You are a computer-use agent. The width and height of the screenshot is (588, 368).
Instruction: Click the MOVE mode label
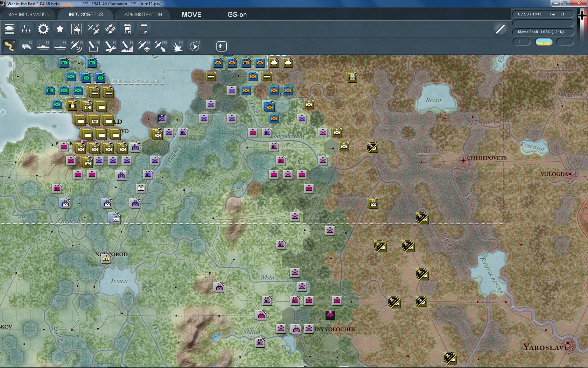pos(191,14)
